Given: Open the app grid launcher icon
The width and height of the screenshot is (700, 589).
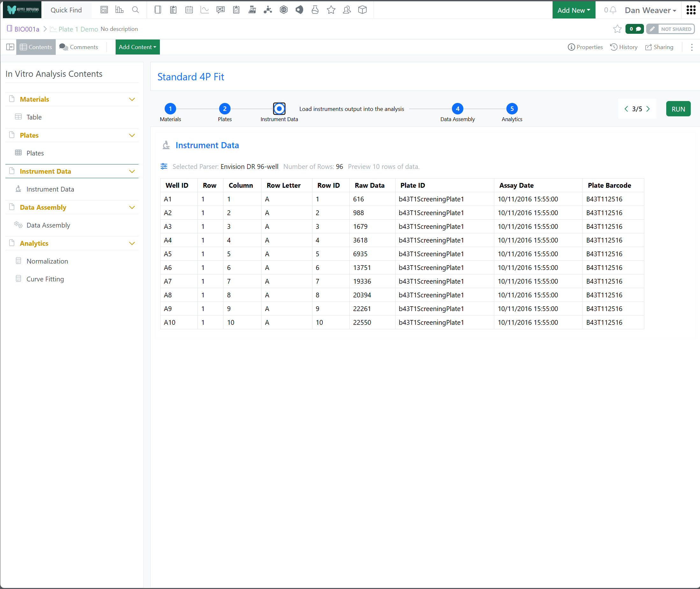Looking at the screenshot, I should (691, 10).
